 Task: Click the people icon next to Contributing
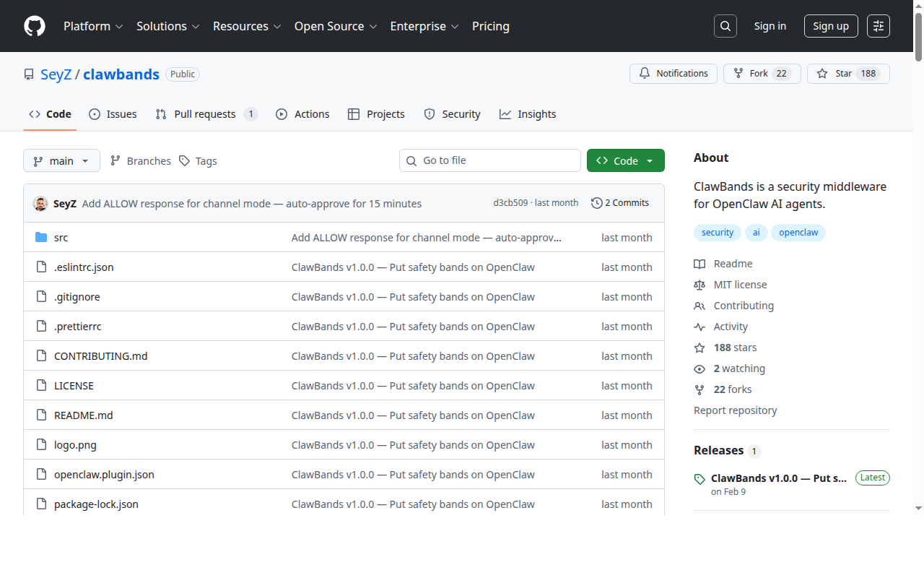[x=699, y=306]
